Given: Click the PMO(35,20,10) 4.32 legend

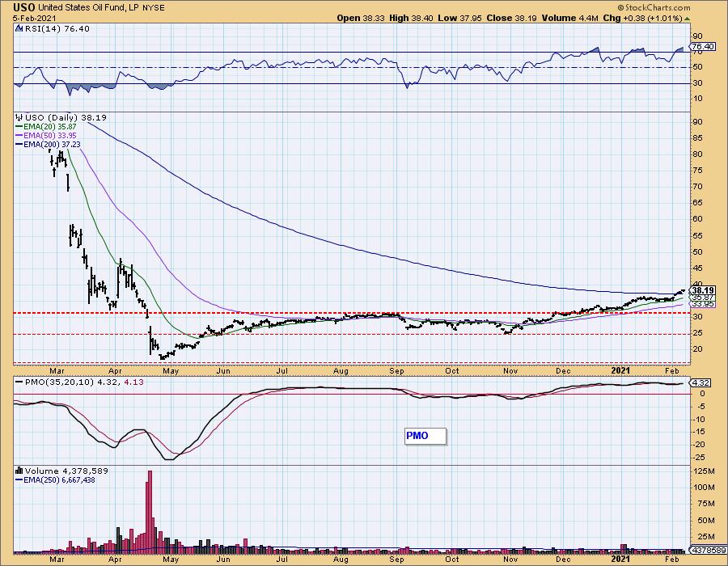Looking at the screenshot, I should [67, 382].
